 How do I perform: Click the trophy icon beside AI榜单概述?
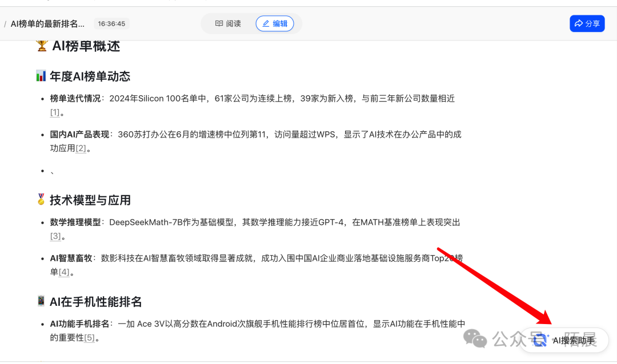click(42, 46)
